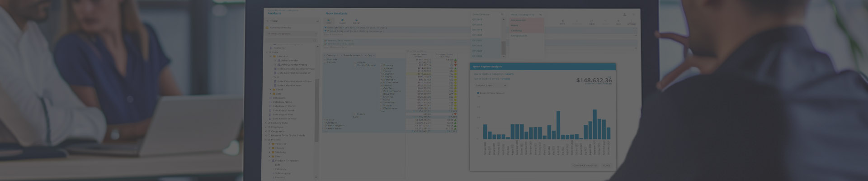Click the Grid view icon in toolbar
The height and width of the screenshot is (181, 868).
[x=329, y=21]
